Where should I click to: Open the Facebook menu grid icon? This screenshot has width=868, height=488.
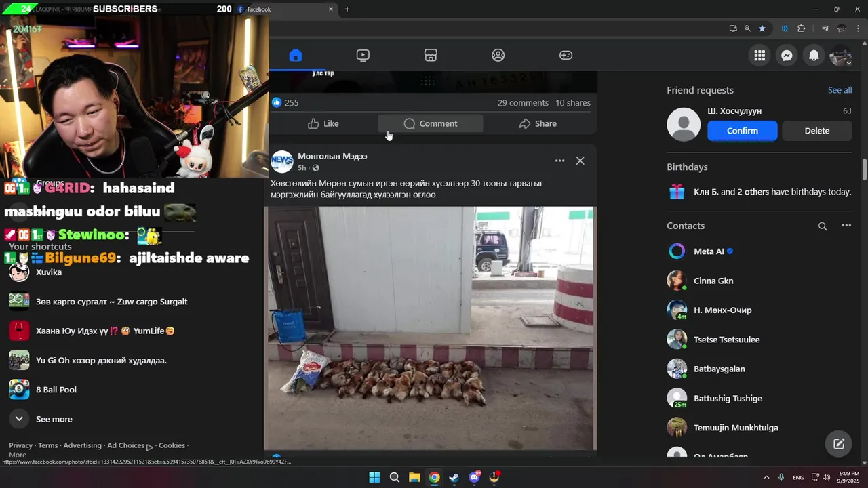click(759, 56)
